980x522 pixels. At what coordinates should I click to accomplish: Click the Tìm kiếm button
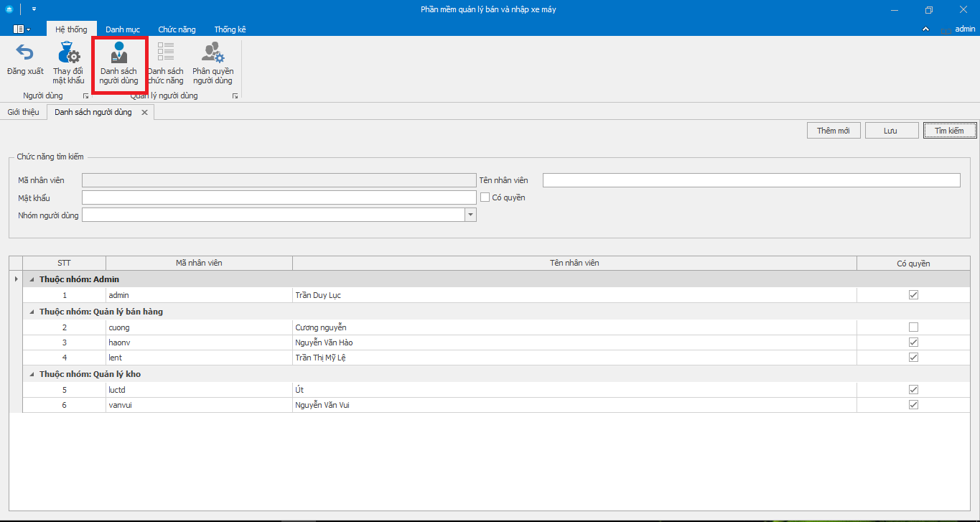[x=950, y=131]
